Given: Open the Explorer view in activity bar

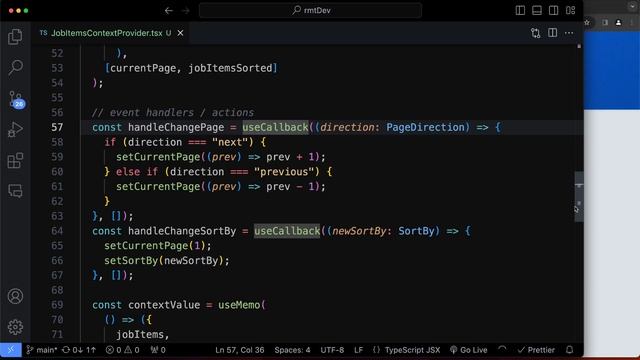Looking at the screenshot, I should click(x=15, y=37).
